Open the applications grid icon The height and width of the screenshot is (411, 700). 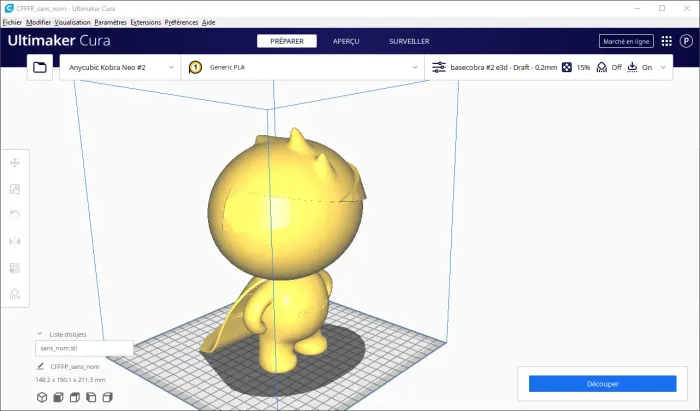(667, 41)
